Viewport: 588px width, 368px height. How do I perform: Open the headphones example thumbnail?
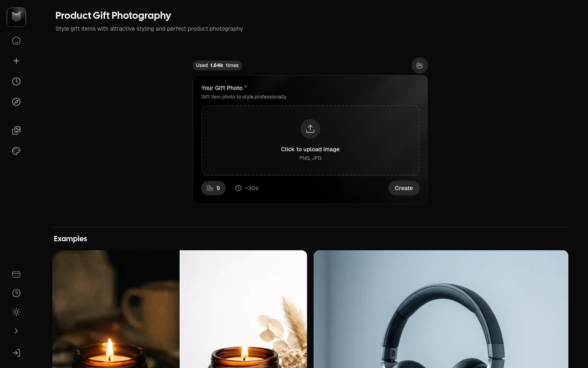(x=441, y=309)
